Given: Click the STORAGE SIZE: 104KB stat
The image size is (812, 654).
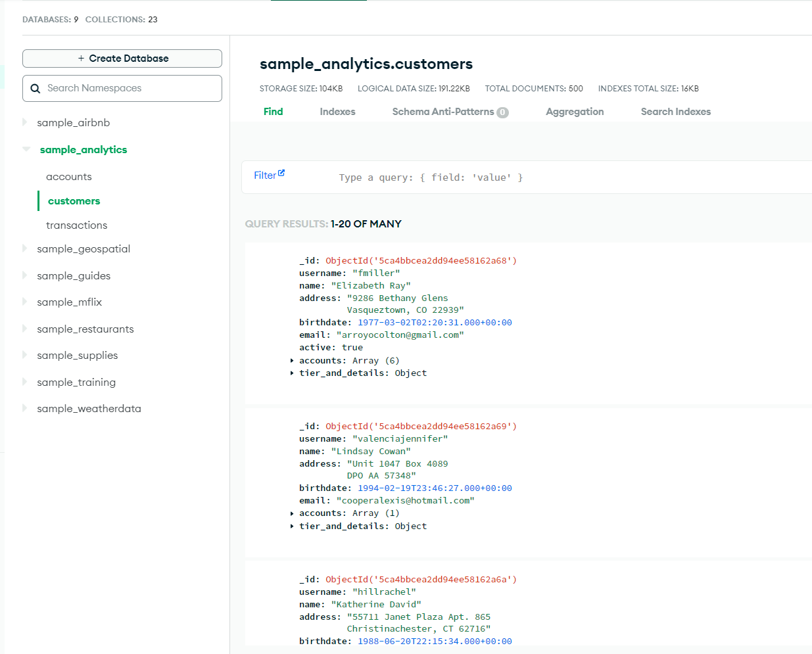Looking at the screenshot, I should (301, 89).
